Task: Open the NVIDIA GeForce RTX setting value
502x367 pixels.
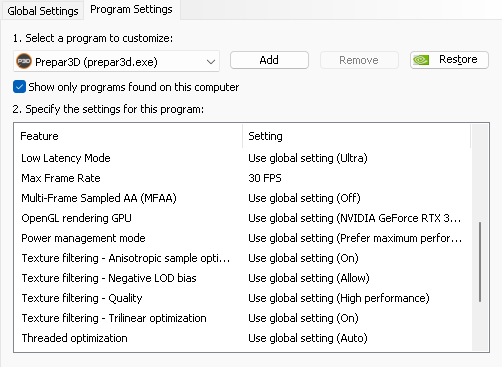Action: tap(355, 218)
